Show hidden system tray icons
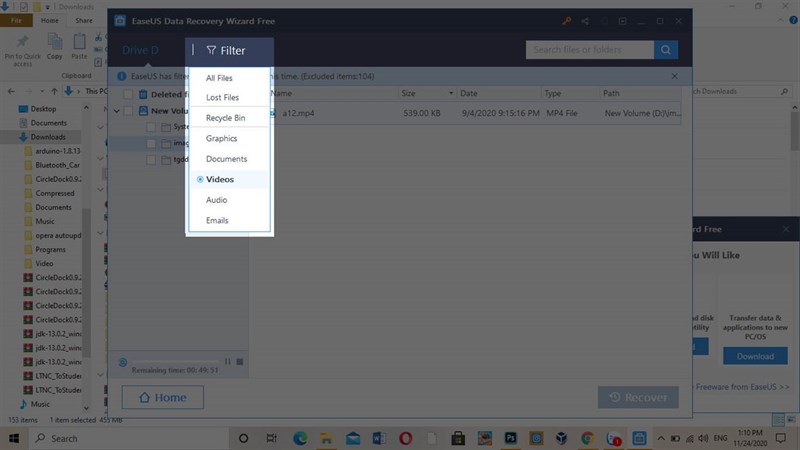 tap(661, 438)
